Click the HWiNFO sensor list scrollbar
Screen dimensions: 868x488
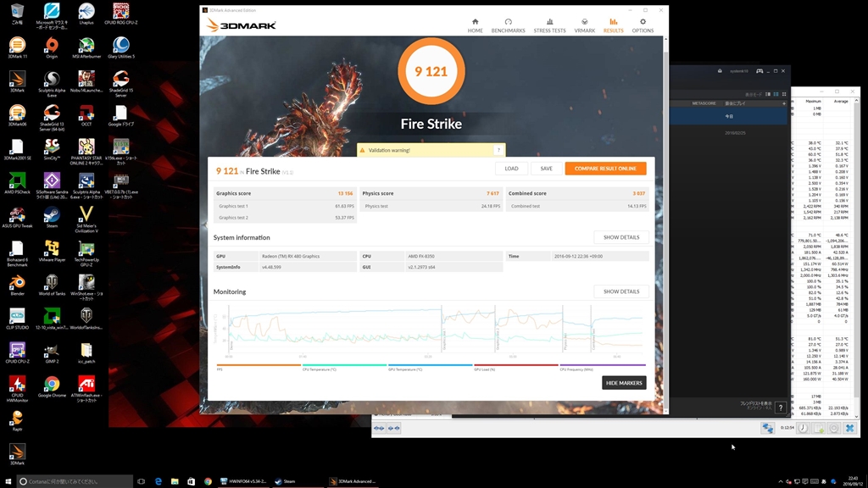click(857, 258)
